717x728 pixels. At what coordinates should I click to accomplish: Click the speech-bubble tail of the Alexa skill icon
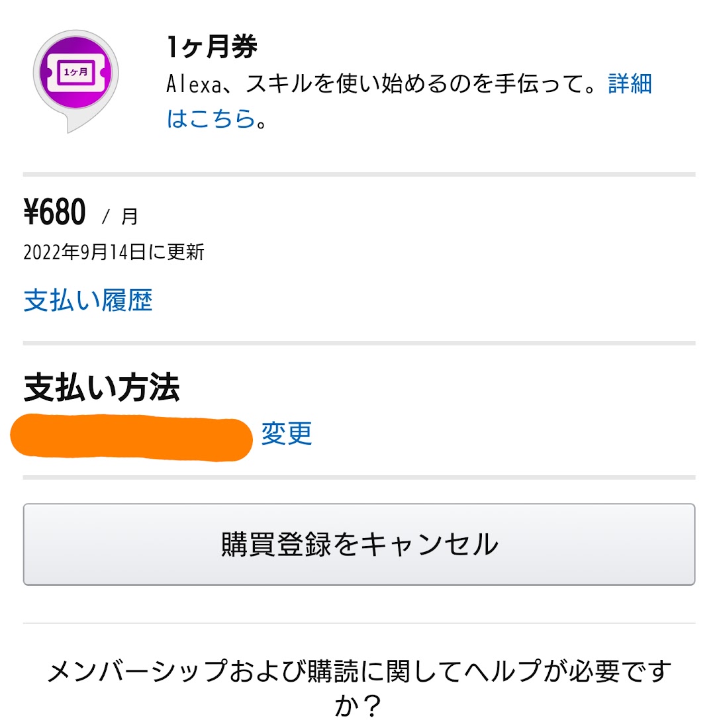pyautogui.click(x=79, y=122)
